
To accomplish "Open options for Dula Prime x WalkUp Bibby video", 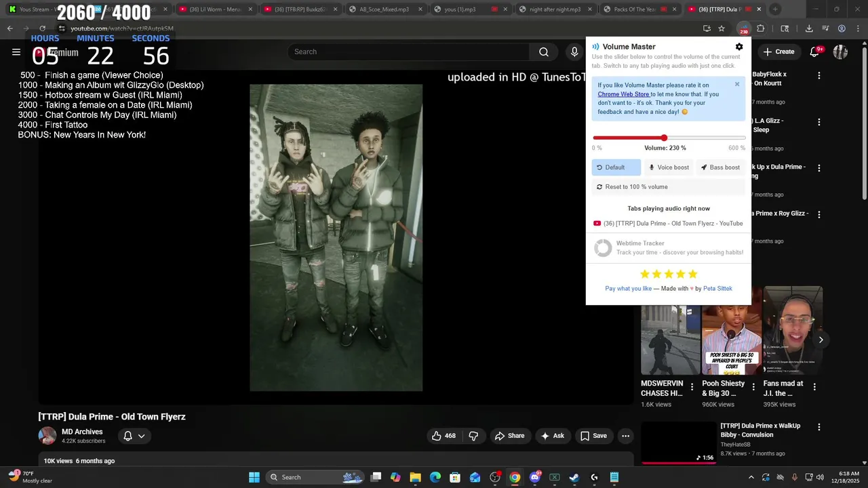I will tap(819, 428).
